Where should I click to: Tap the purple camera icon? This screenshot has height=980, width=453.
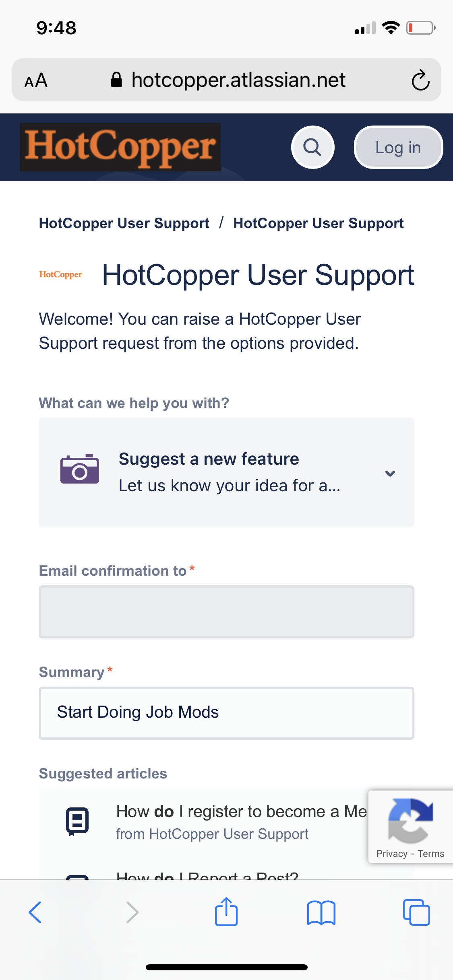80,469
